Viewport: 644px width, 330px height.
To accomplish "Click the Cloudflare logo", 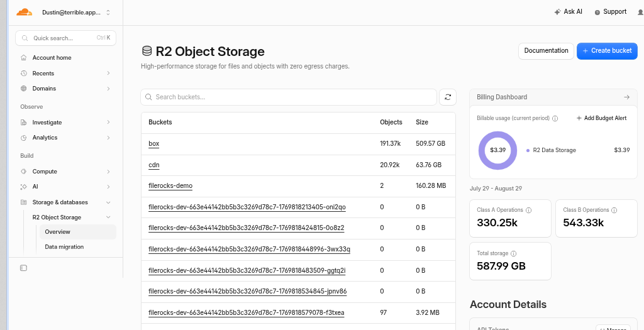I will click(25, 13).
